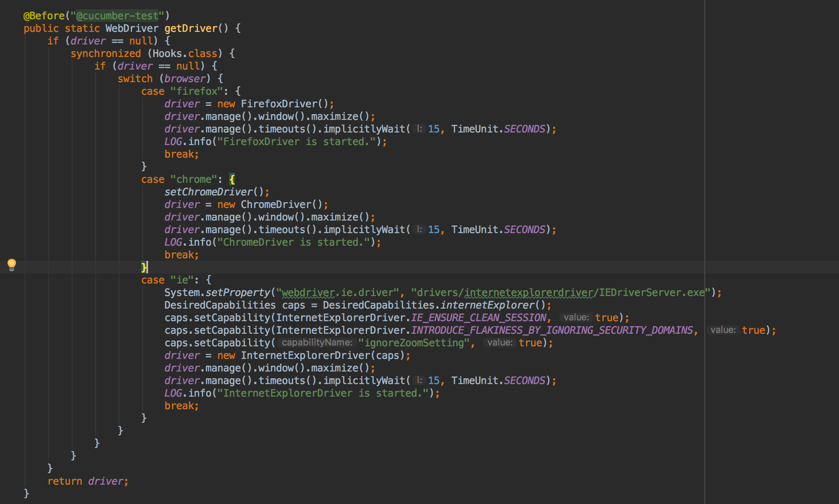Click the yellow lightbulb intention icon
The height and width of the screenshot is (504, 839).
[x=12, y=264]
